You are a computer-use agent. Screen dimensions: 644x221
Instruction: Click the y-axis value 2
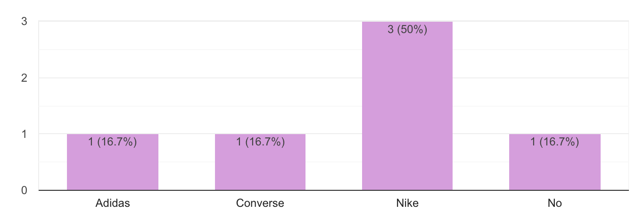pyautogui.click(x=24, y=78)
